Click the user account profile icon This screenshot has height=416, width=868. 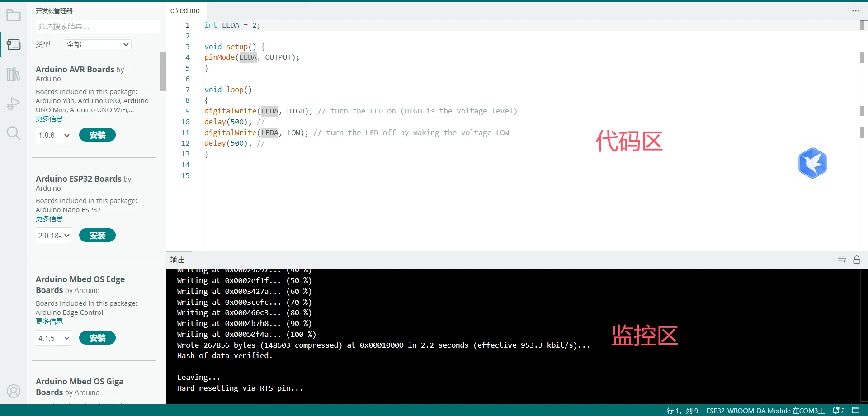14,391
